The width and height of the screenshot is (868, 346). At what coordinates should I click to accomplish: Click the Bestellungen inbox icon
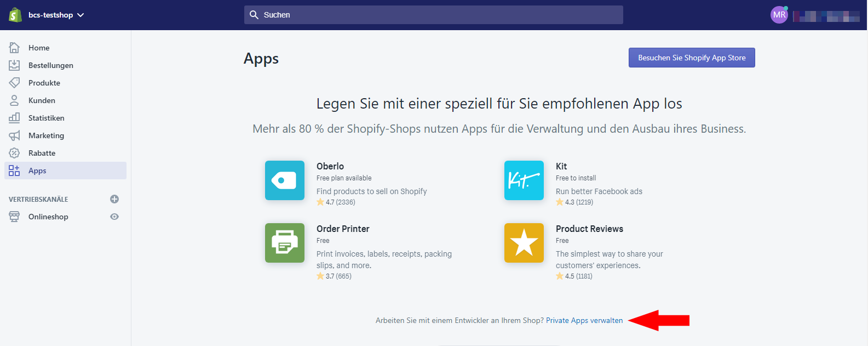point(14,65)
